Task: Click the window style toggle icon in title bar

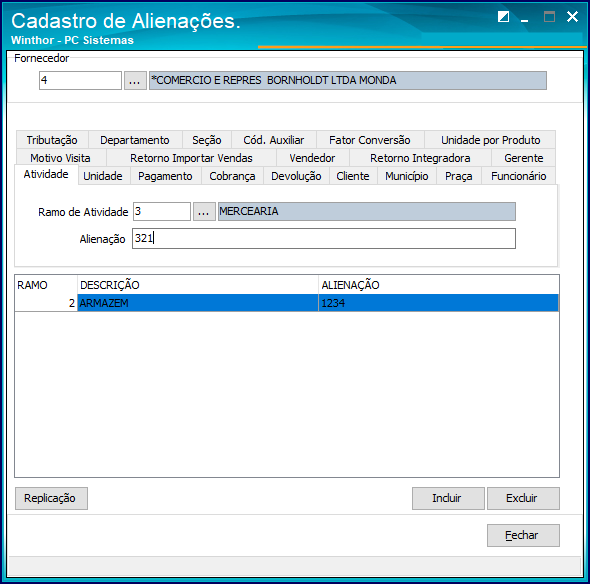Action: (503, 17)
